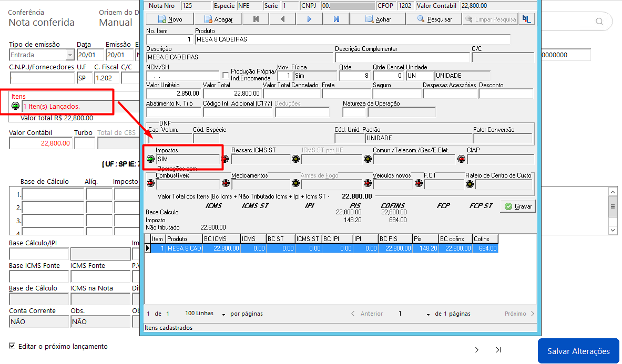Save the item with Gravar button
This screenshot has height=364, width=622.
(518, 206)
